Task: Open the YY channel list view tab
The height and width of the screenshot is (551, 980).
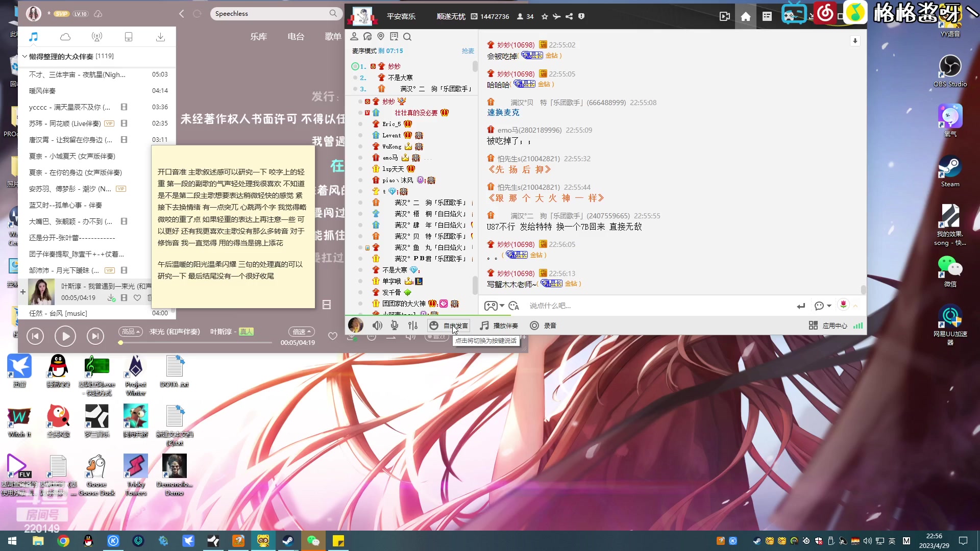Action: click(767, 16)
